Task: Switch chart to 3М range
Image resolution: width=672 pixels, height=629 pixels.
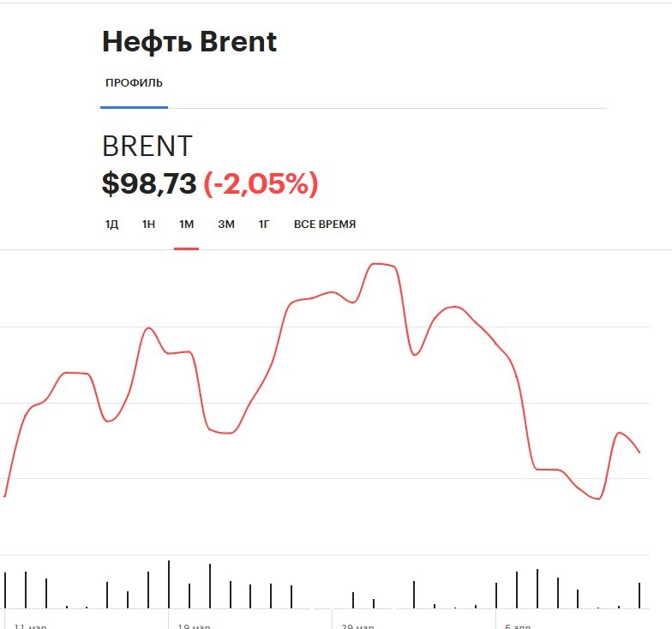Action: point(226,225)
